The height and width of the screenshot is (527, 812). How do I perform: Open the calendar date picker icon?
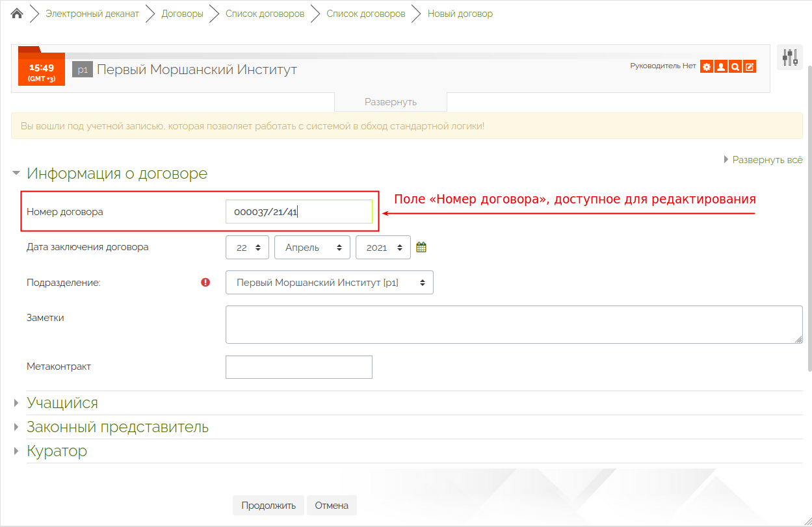(421, 247)
